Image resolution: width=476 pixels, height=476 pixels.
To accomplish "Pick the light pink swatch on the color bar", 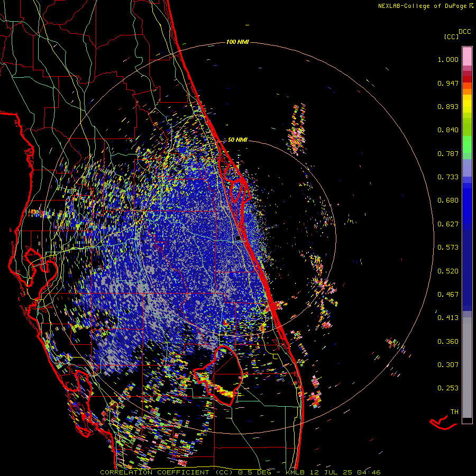I will click(467, 57).
